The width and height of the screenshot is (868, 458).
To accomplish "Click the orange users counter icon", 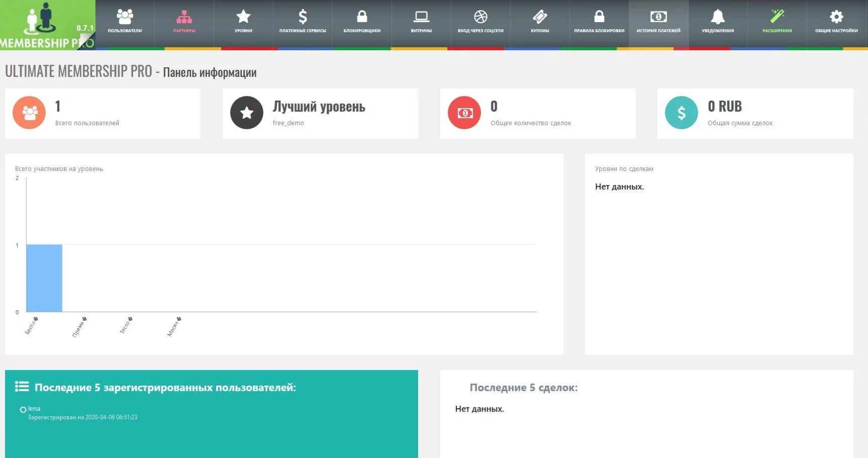I will 29,113.
